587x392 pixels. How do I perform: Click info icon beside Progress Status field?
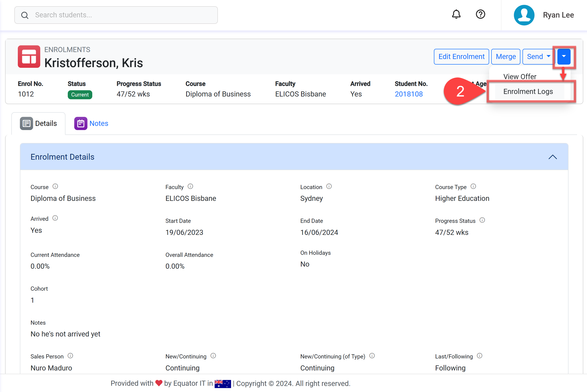pos(482,220)
